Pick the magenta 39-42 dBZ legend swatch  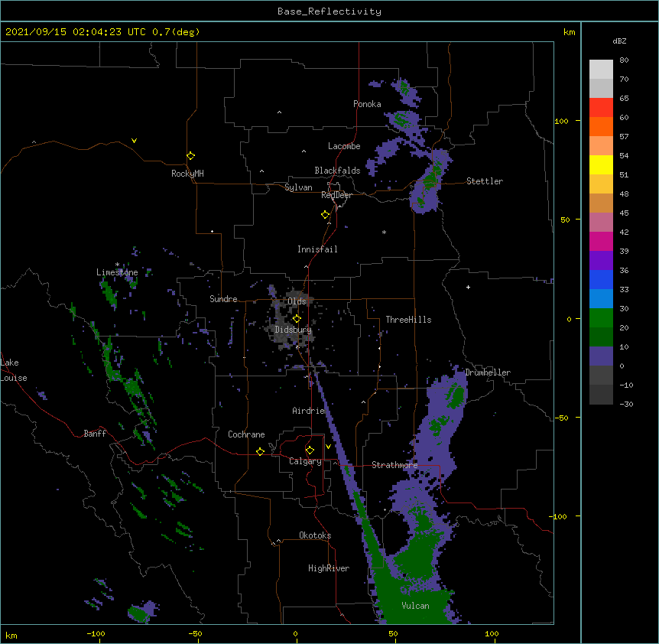(601, 241)
